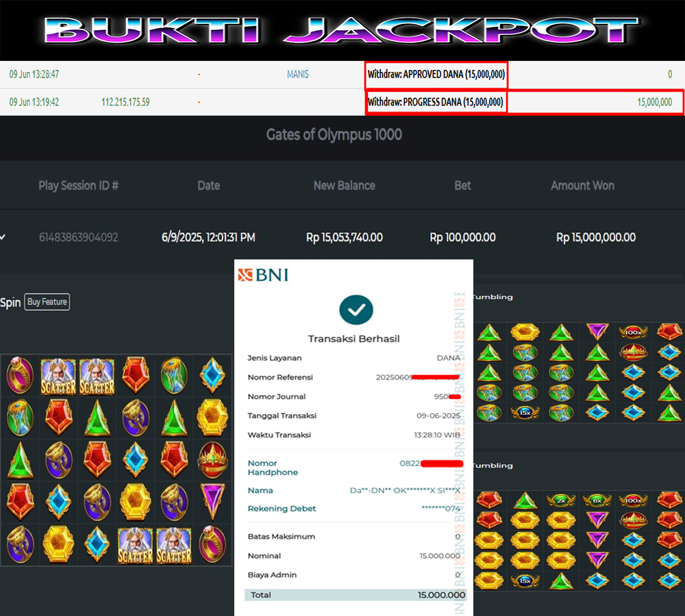The width and height of the screenshot is (685, 616).
Task: Click the session ID 61483863904092
Action: coord(79,238)
